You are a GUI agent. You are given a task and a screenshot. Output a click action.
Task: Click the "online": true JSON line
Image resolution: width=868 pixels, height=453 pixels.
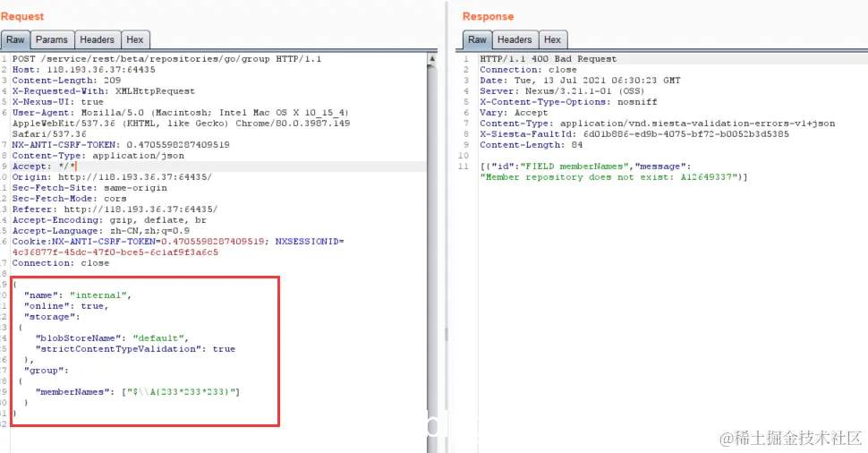[x=66, y=305]
